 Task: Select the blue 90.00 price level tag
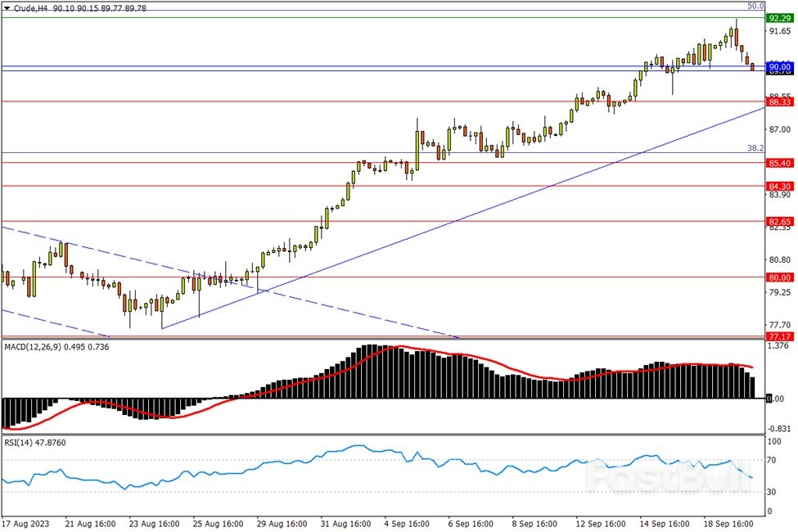[778, 66]
